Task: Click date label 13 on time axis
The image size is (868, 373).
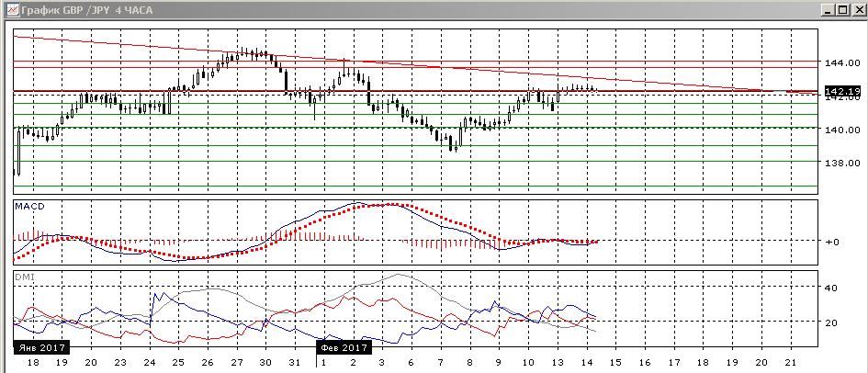Action: pos(558,363)
